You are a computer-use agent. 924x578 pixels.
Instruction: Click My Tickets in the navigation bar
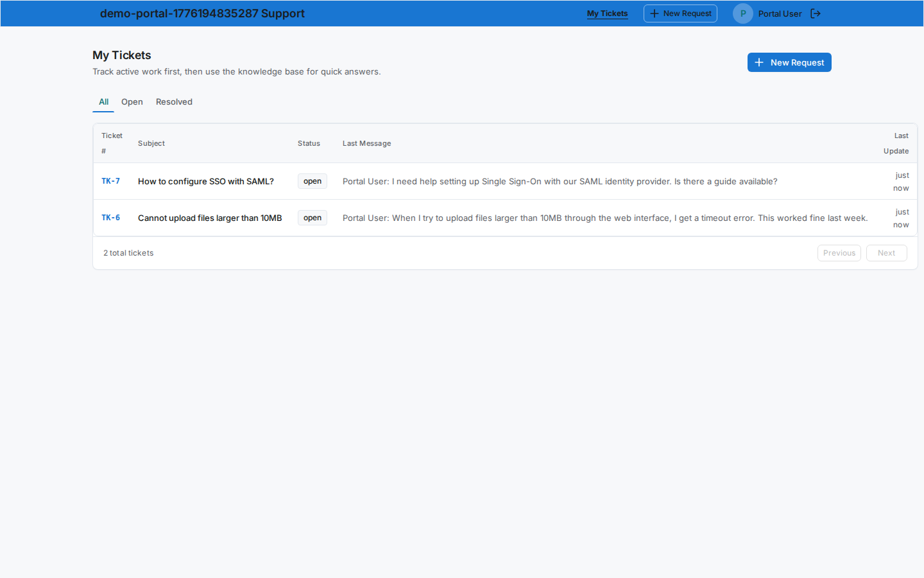coord(607,13)
